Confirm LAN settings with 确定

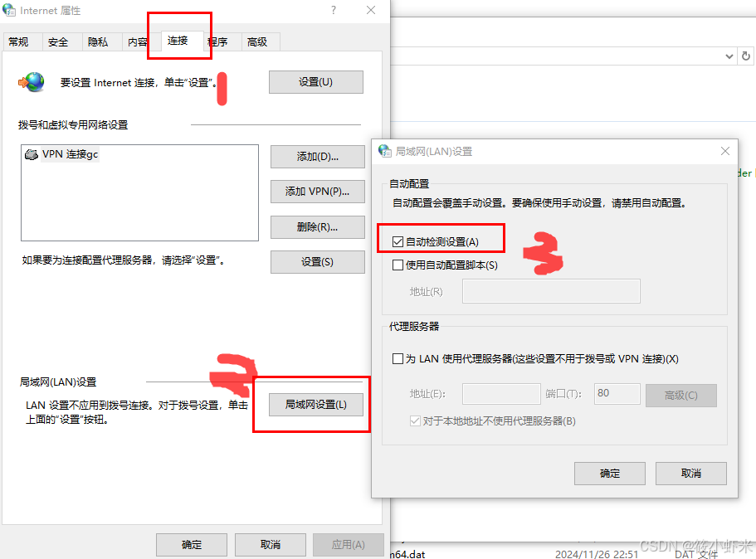610,474
